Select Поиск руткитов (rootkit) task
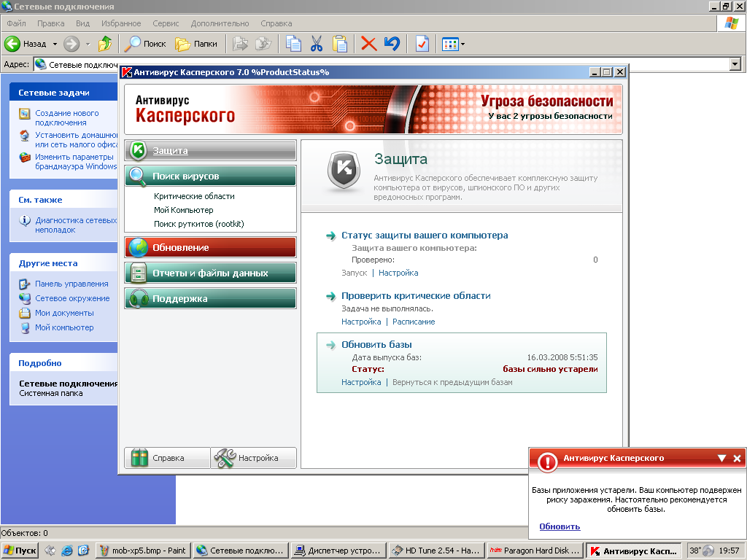 coord(198,224)
